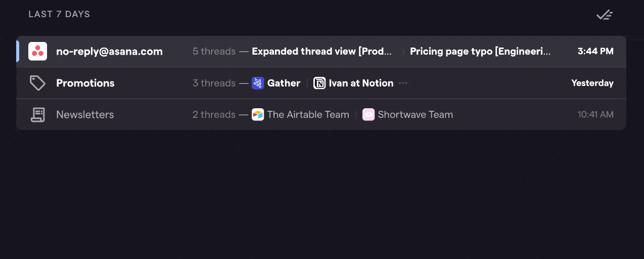
Task: Click the Newsletters newspaper icon
Action: coord(37,115)
